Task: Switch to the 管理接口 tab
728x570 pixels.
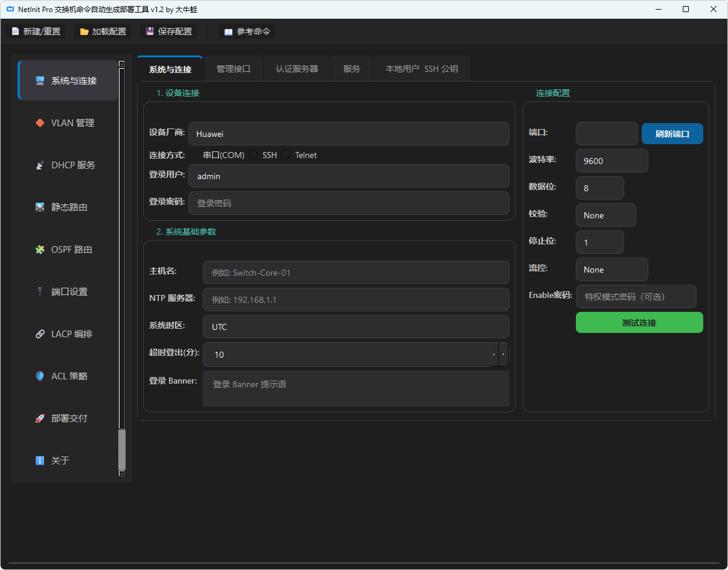Action: pyautogui.click(x=233, y=69)
